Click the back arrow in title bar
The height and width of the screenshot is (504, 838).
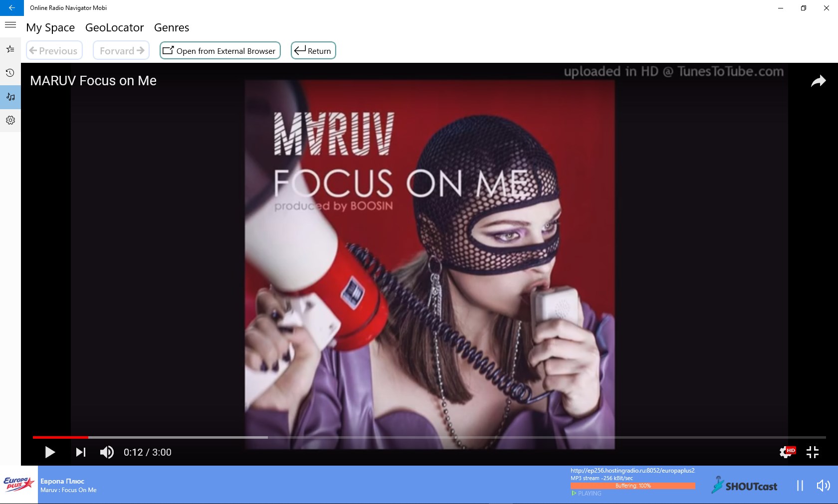coord(12,8)
